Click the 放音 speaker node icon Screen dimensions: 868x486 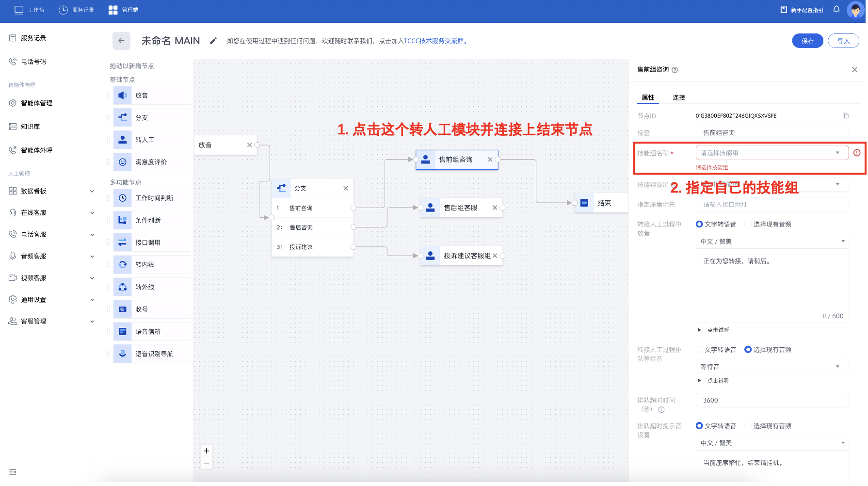click(x=123, y=96)
